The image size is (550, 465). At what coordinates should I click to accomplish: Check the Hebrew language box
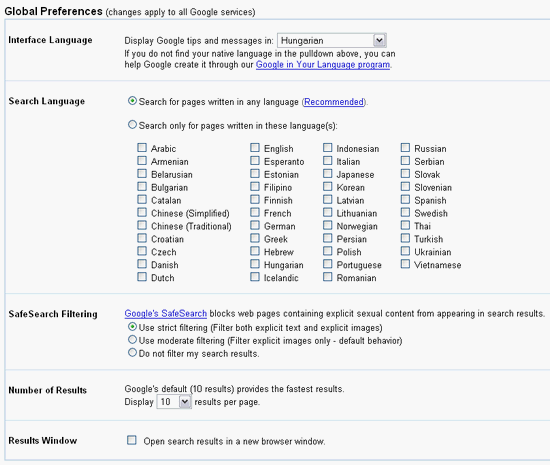tap(255, 251)
